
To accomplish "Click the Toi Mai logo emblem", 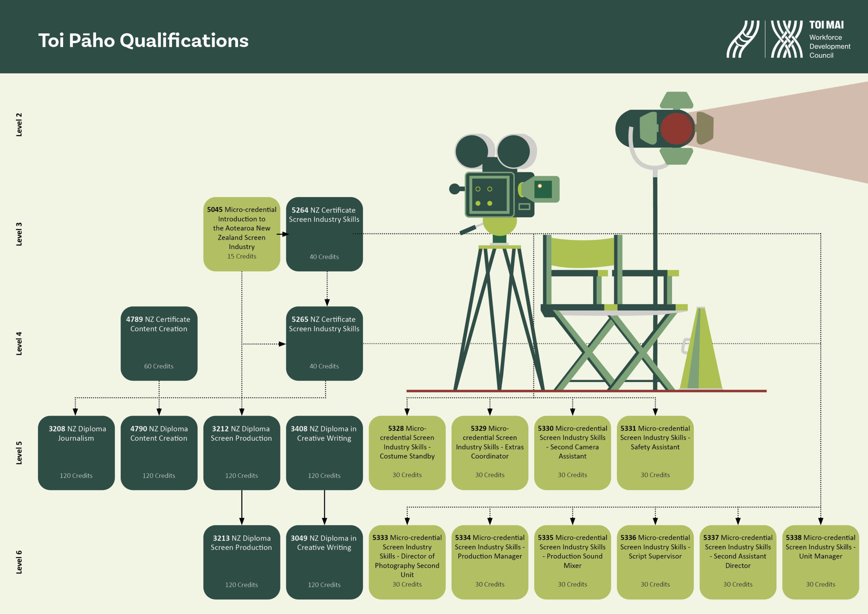I will point(786,39).
